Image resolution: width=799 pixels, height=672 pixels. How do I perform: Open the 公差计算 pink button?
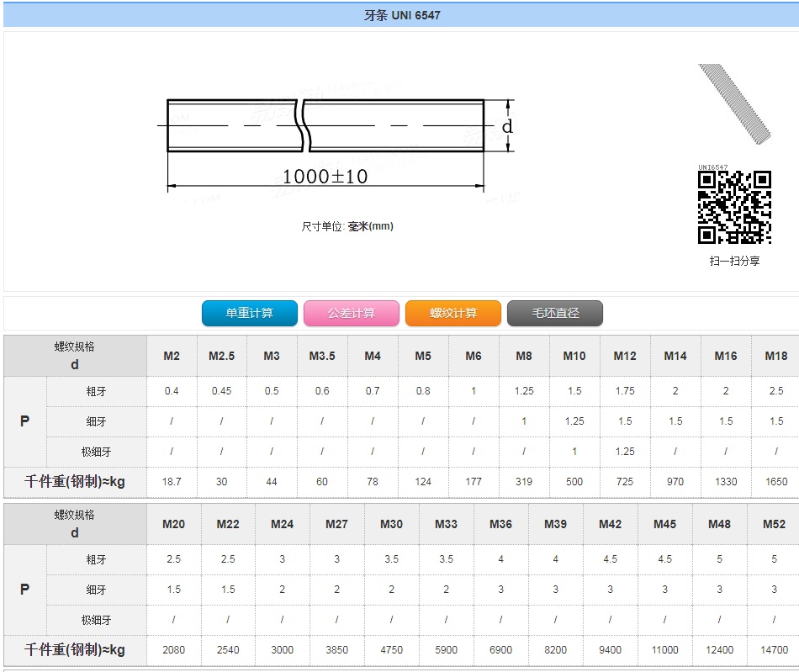[351, 313]
